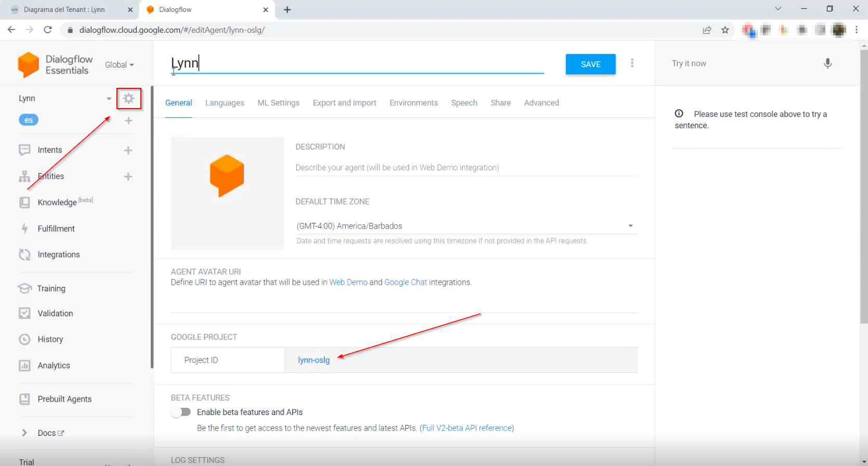The height and width of the screenshot is (466, 868).
Task: Open Knowledge beta section
Action: (65, 202)
